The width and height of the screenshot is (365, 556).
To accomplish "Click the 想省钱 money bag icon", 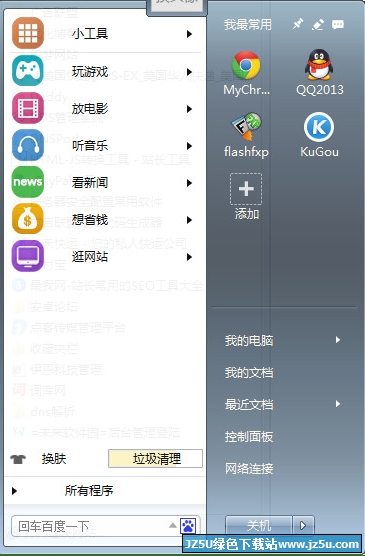I will [28, 219].
